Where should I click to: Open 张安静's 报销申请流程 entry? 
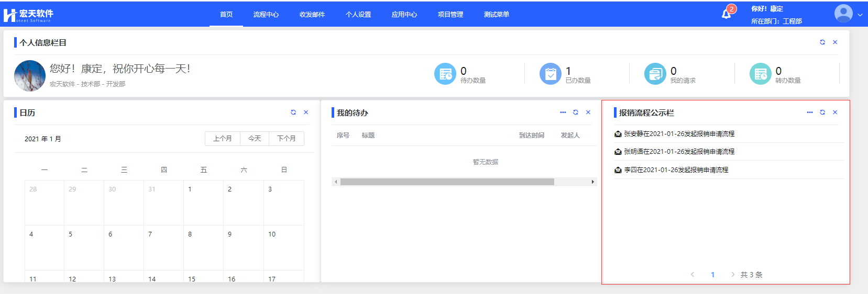click(679, 134)
